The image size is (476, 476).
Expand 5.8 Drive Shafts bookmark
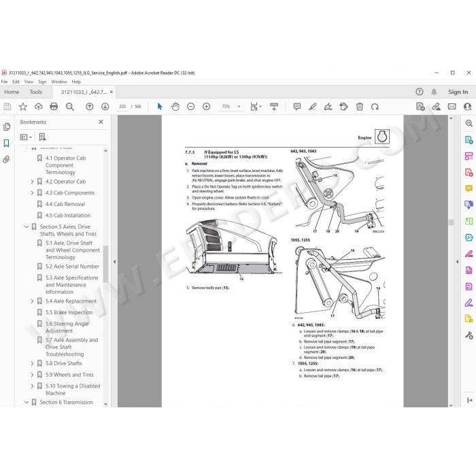32,363
